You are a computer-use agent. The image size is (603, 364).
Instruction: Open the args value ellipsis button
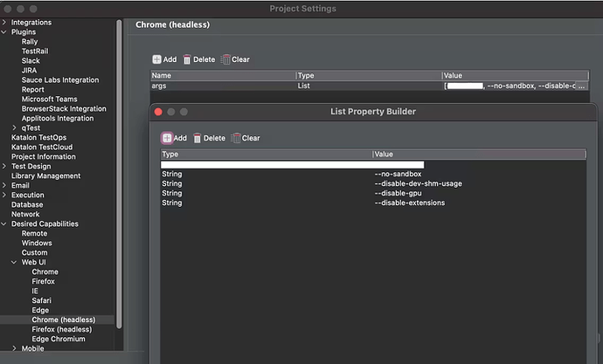pos(582,86)
